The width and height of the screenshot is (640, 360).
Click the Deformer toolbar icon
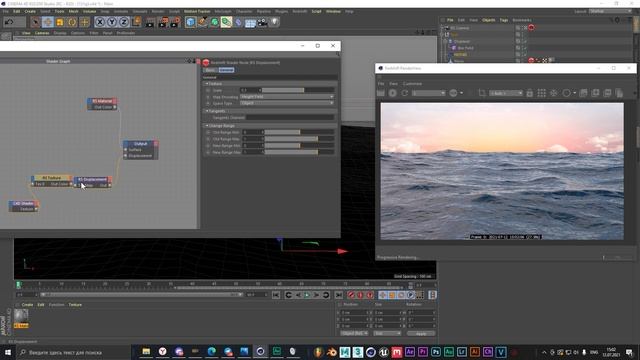[x=238, y=22]
